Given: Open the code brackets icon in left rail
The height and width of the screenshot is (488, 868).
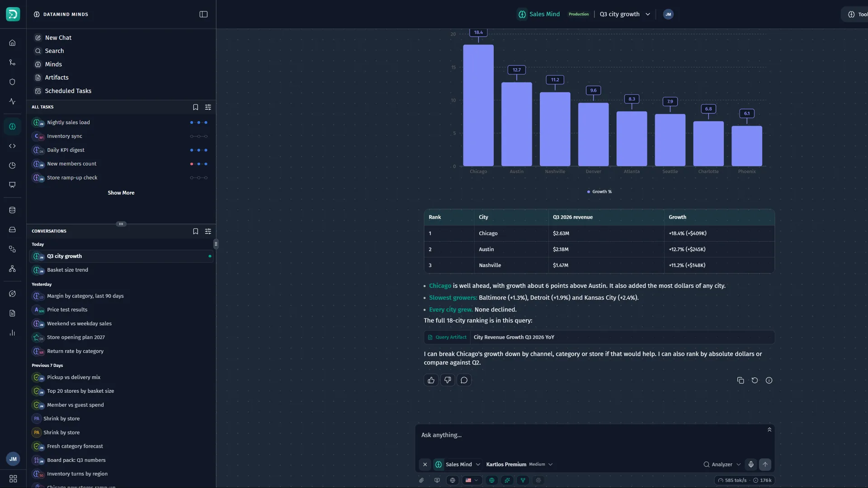Looking at the screenshot, I should tap(12, 146).
